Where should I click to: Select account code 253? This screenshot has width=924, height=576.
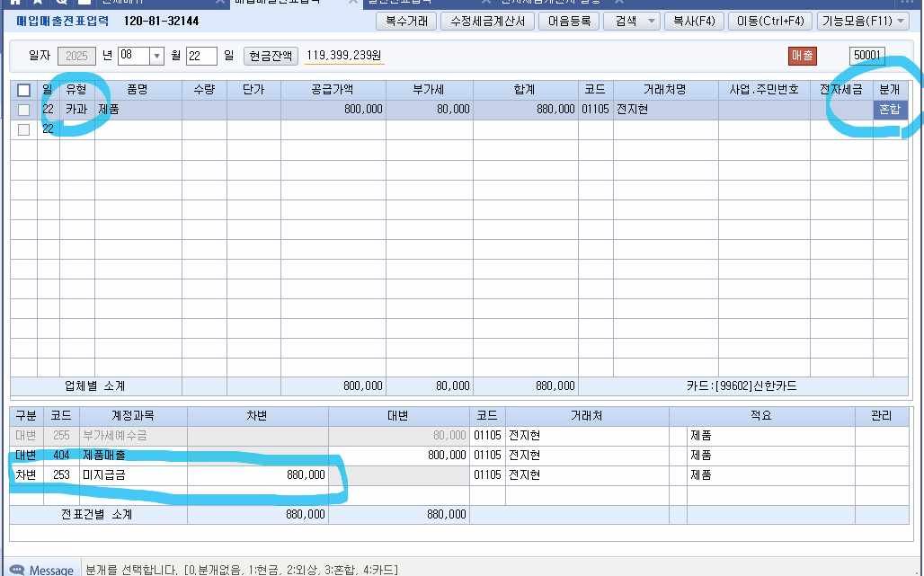[61, 475]
